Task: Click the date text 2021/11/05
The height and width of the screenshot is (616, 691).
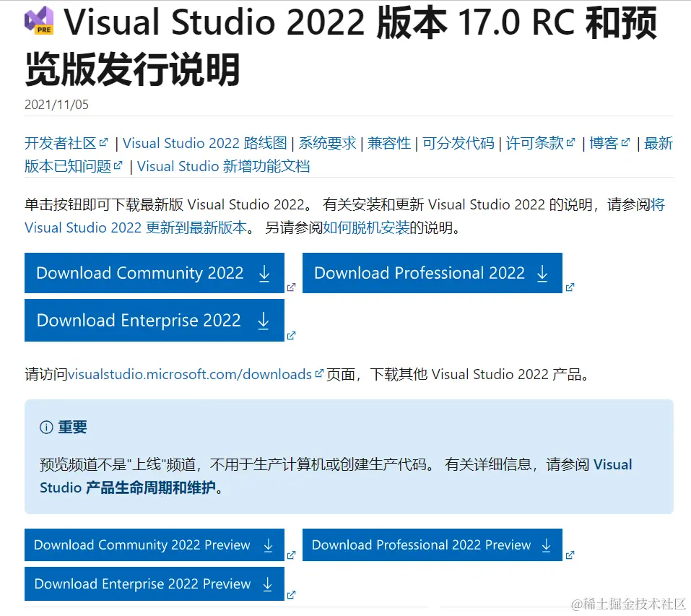Action: (x=56, y=105)
